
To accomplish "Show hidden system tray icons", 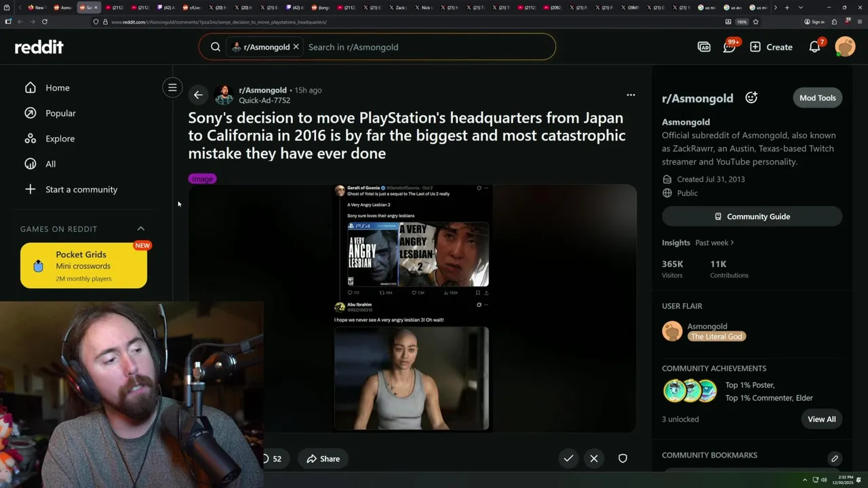I will 805,480.
